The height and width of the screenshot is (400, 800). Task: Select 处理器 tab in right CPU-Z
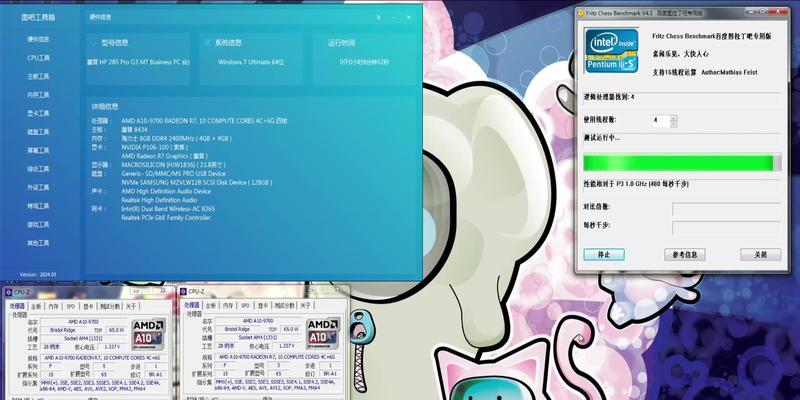tap(191, 306)
